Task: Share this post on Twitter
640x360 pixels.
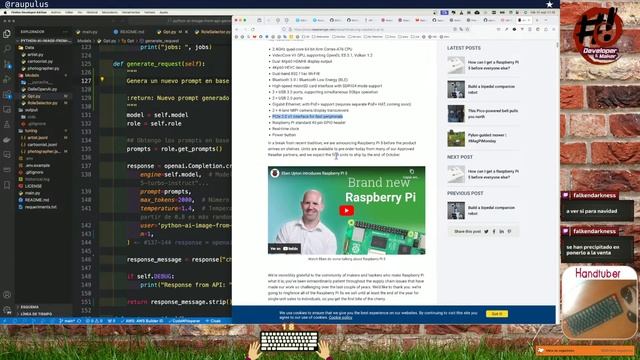Action: coord(486,231)
